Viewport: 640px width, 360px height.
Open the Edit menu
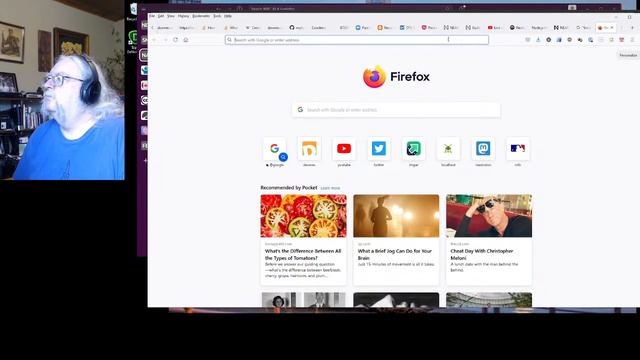(161, 16)
